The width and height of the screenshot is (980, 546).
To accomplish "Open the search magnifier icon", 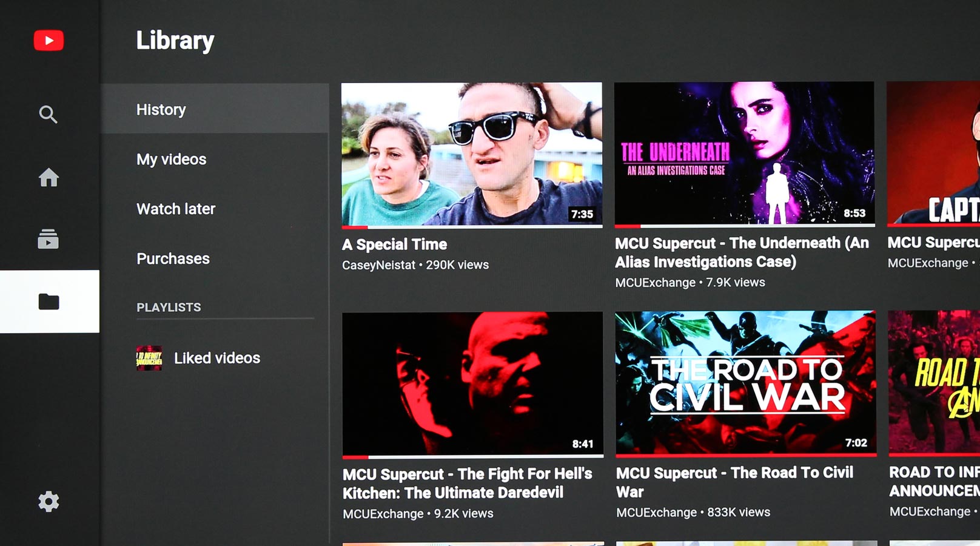I will click(x=49, y=114).
